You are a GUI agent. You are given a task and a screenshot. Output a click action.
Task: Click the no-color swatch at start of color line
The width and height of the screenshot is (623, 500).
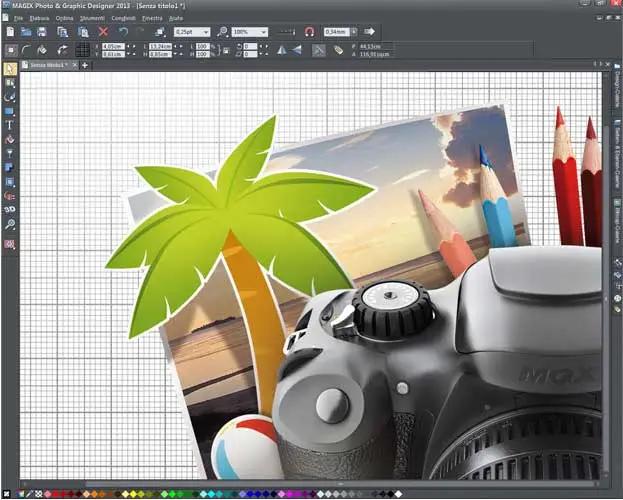(x=6, y=494)
